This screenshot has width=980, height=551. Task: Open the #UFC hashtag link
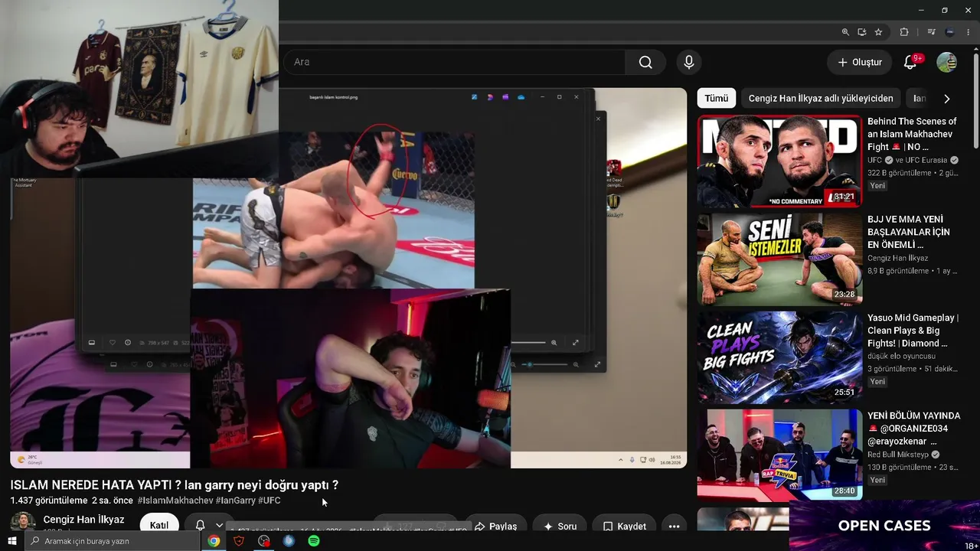(269, 500)
